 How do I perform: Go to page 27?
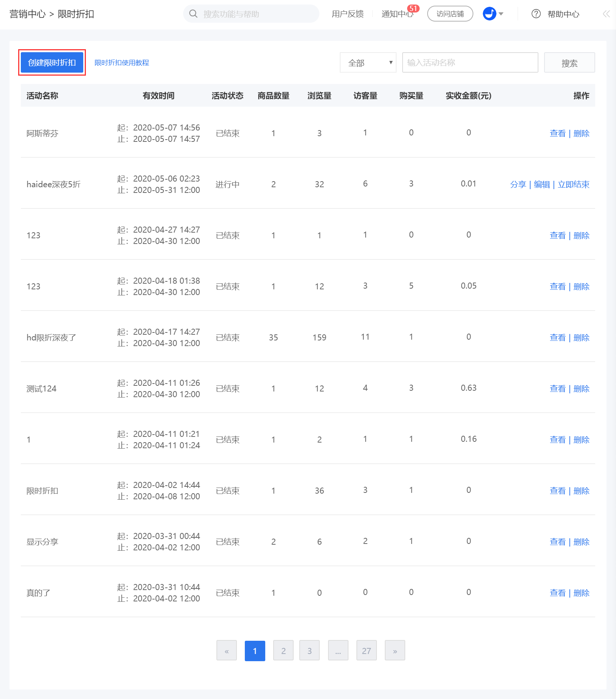(x=367, y=651)
